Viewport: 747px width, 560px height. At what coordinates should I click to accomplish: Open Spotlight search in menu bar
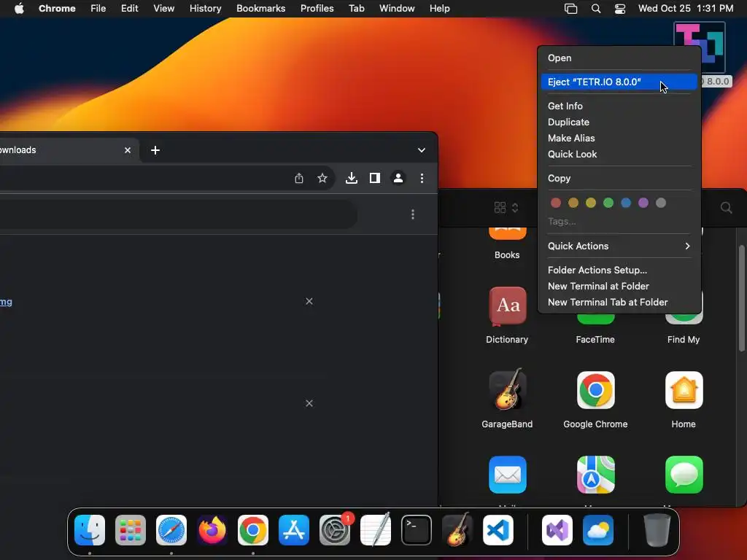click(595, 9)
